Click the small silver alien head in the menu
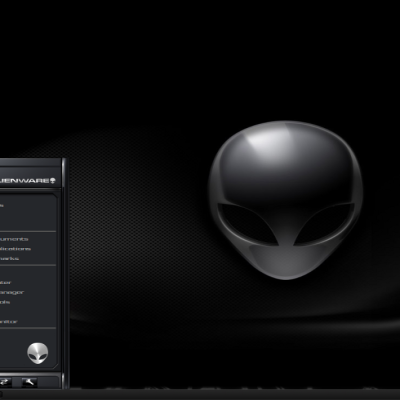Viewport: 400px width, 400px height. click(38, 353)
